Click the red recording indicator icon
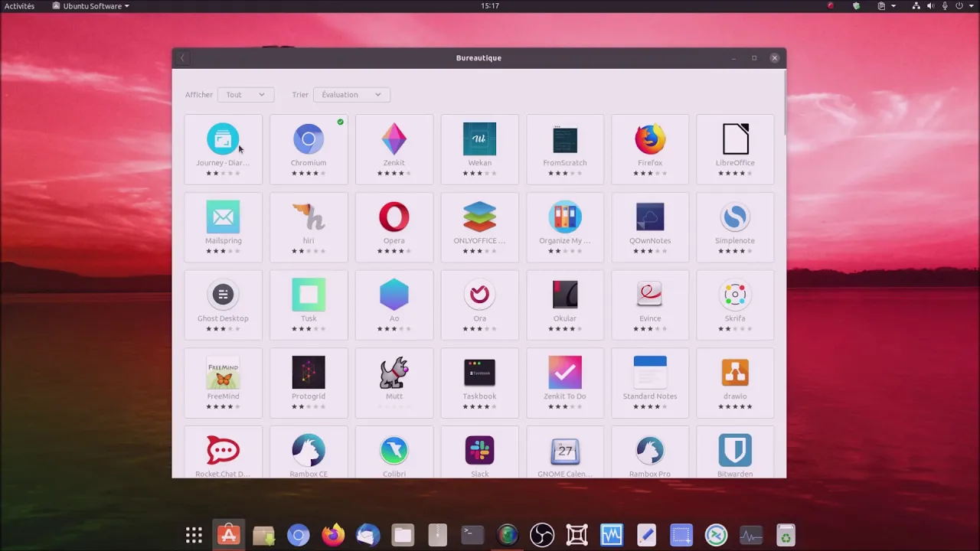 (831, 6)
